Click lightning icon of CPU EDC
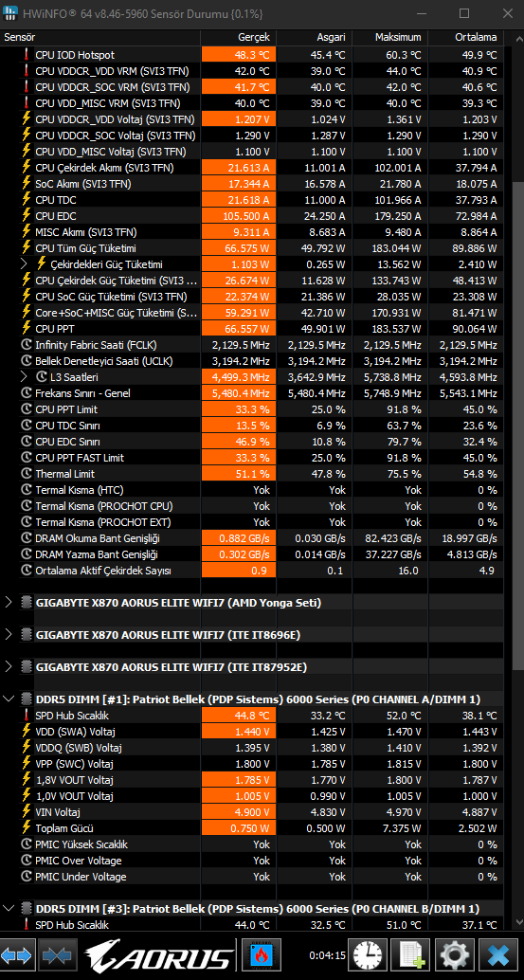Screen dimensions: 524x980 tap(27, 216)
